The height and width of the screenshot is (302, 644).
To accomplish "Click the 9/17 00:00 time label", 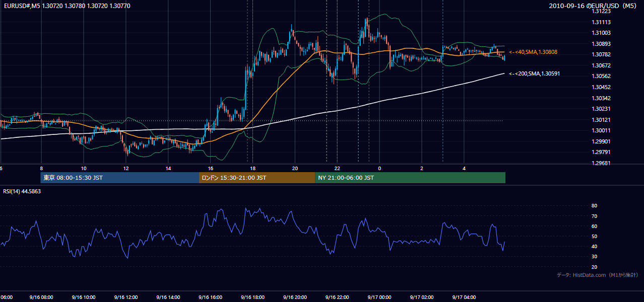I will pyautogui.click(x=379, y=297).
